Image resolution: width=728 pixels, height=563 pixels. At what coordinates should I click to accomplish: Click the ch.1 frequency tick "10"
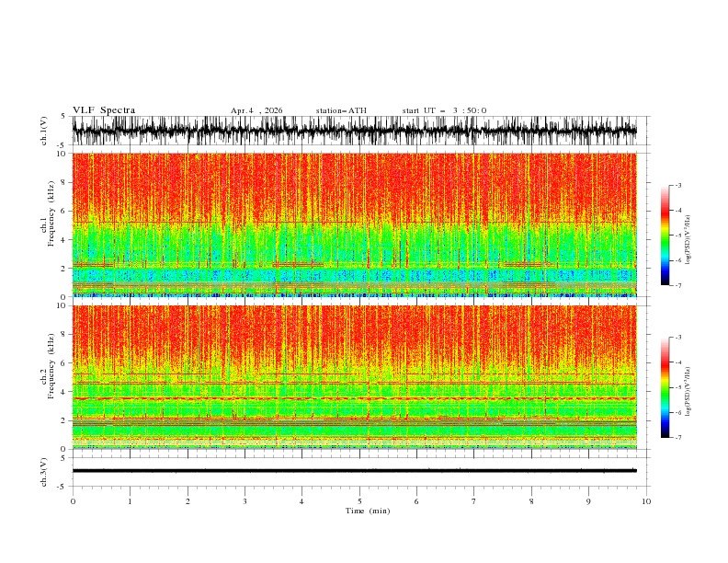(x=62, y=154)
